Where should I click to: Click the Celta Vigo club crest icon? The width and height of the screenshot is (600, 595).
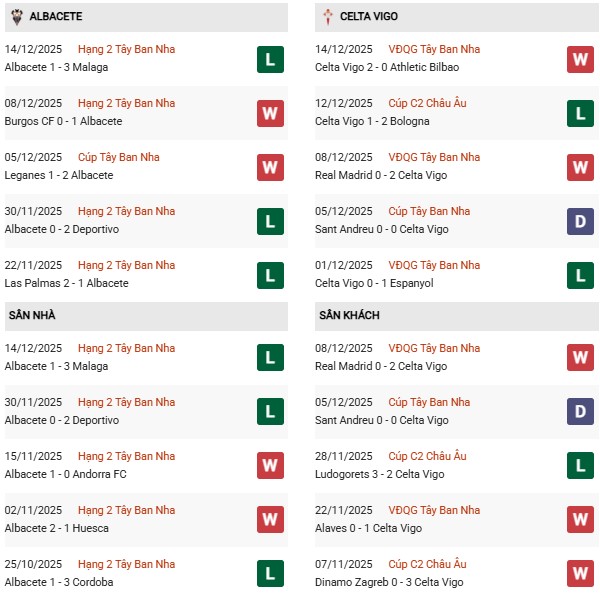329,17
